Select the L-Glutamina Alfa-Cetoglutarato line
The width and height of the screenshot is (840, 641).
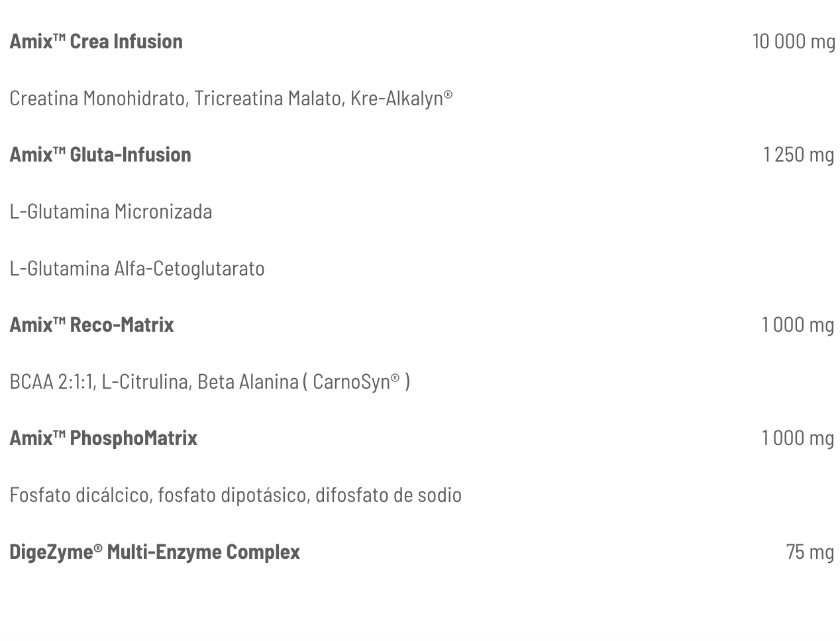tap(137, 268)
